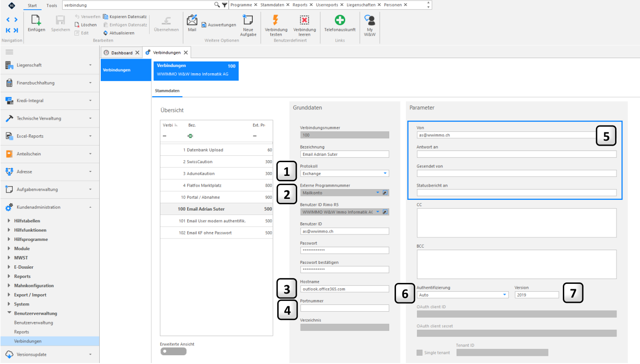Go to the previous record arrow
The image size is (640, 364).
click(8, 20)
